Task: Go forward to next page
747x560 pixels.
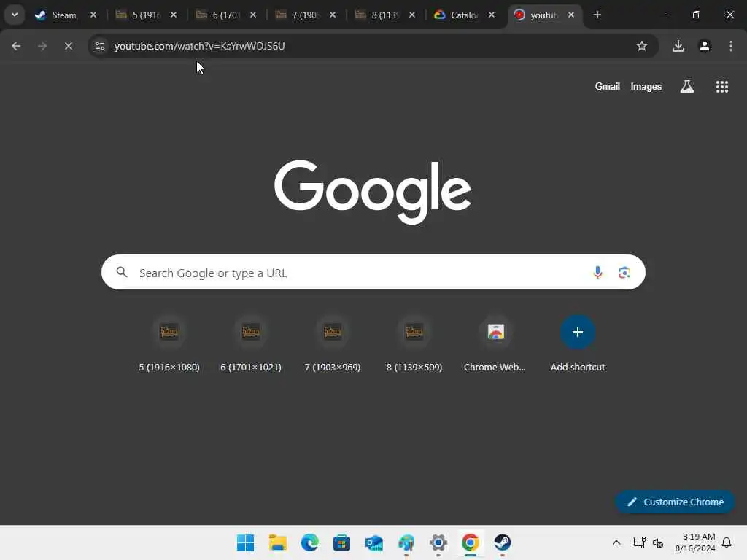Action: [x=42, y=46]
